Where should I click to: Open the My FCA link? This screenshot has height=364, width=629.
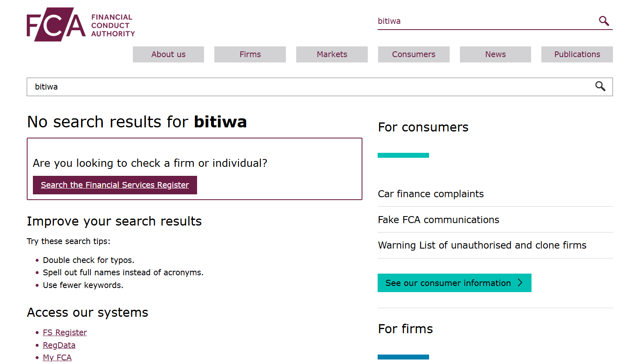[57, 357]
